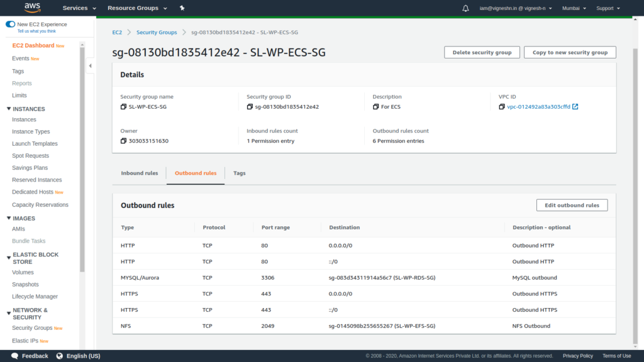The image size is (644, 362).
Task: Switch to the Inbound rules tab
Action: 139,173
